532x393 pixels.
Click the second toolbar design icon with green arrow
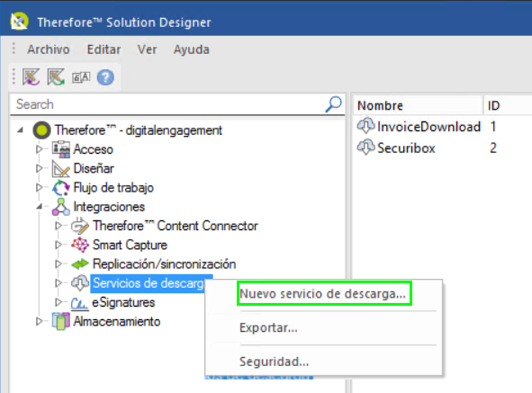(x=56, y=77)
